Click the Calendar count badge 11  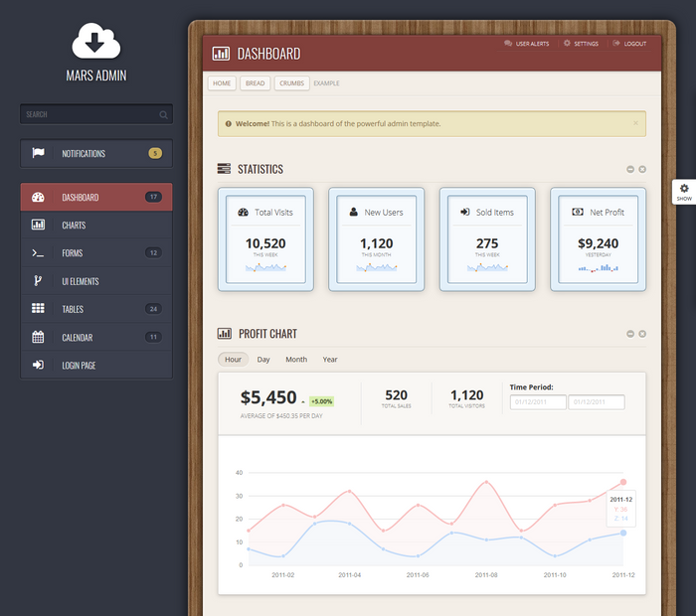[153, 337]
